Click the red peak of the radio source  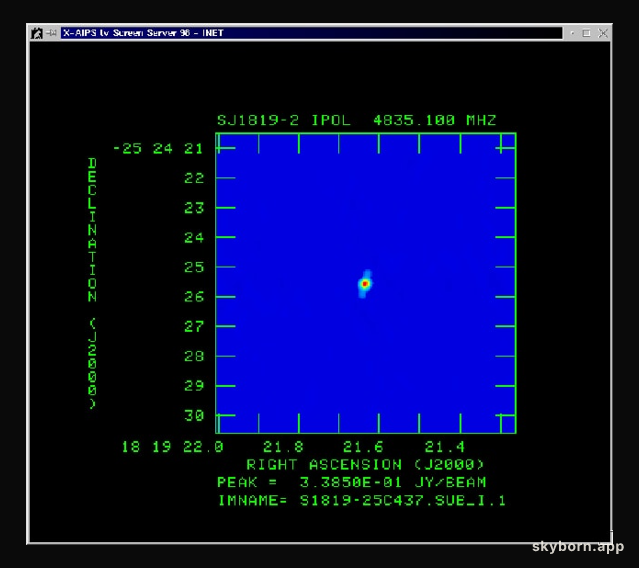(365, 284)
